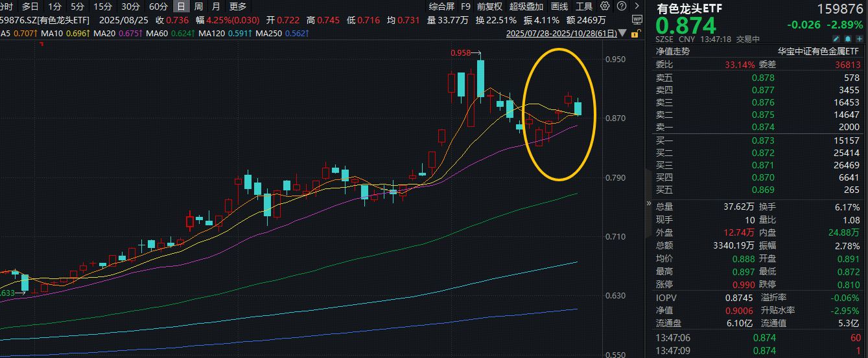The height and width of the screenshot is (358, 868).
Task: Click the 0.633 low price marker
Action: pyautogui.click(x=7, y=293)
